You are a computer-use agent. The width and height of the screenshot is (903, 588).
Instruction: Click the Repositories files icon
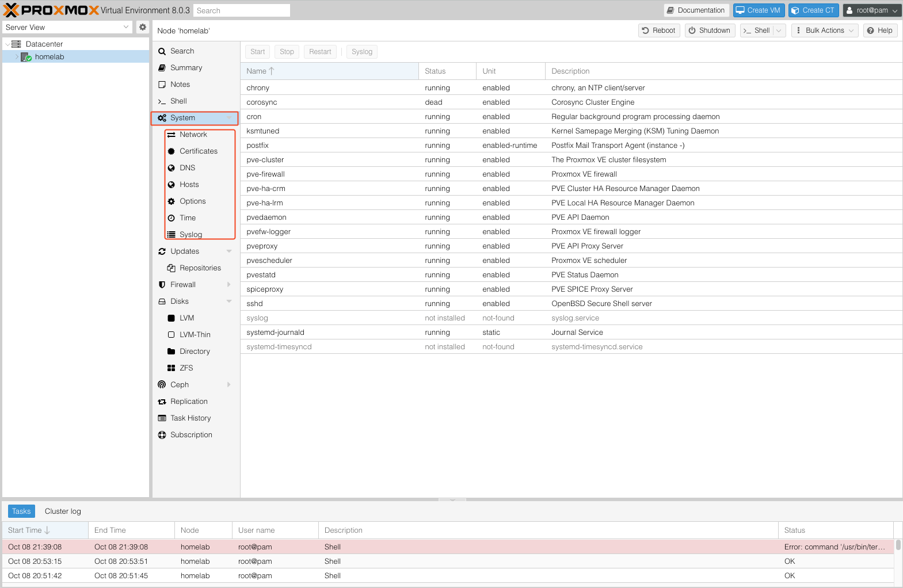click(x=172, y=268)
